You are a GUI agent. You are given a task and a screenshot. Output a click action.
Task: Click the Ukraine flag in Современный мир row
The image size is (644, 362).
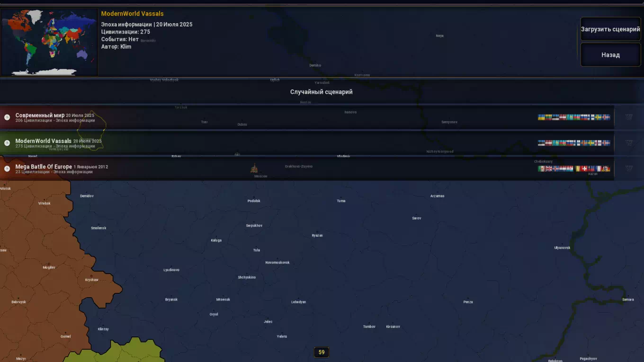coord(541,117)
